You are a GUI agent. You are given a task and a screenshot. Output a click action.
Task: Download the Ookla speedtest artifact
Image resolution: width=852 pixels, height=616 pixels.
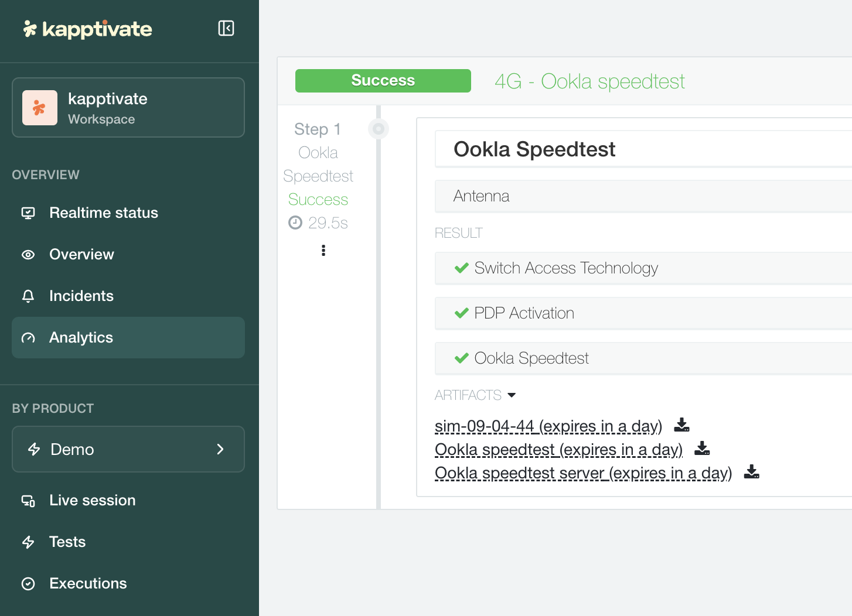tap(702, 448)
